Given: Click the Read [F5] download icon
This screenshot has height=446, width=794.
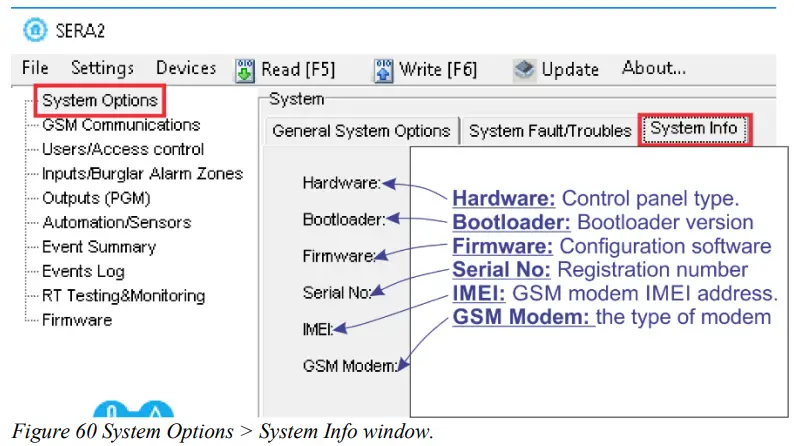Looking at the screenshot, I should (245, 70).
